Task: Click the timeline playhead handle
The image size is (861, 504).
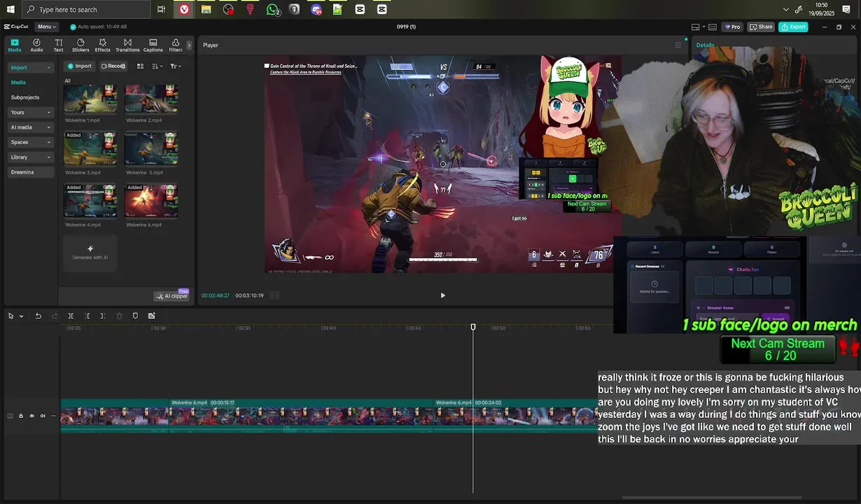Action: pos(473,327)
